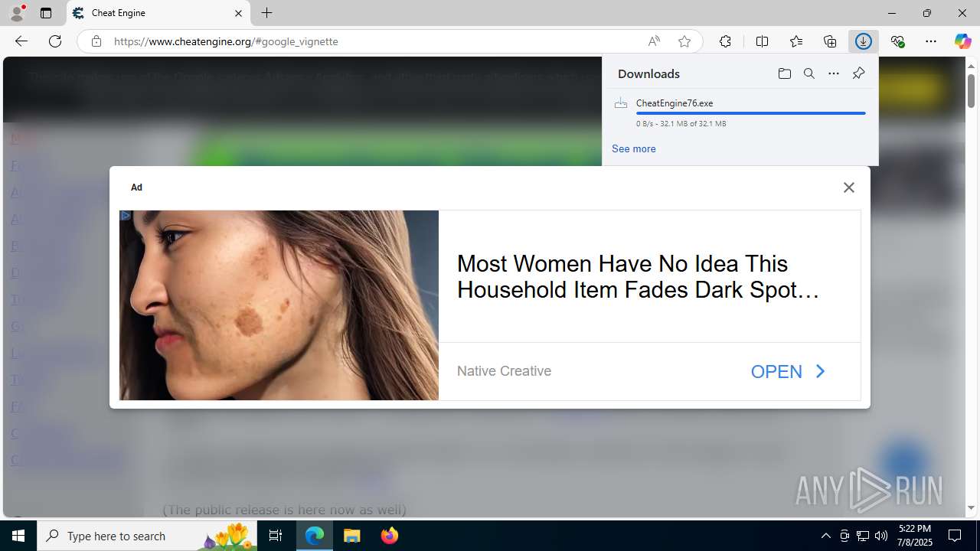Open the Collections panel
Image resolution: width=980 pixels, height=551 pixels.
[830, 41]
